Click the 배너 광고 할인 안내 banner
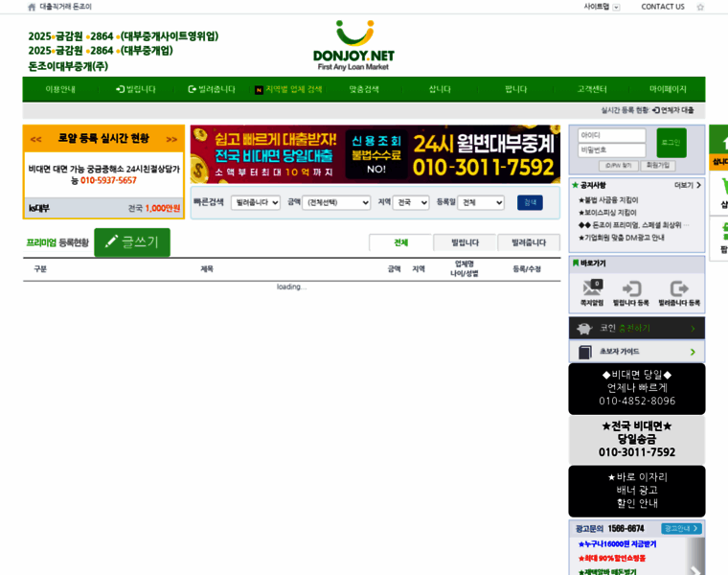 637,491
